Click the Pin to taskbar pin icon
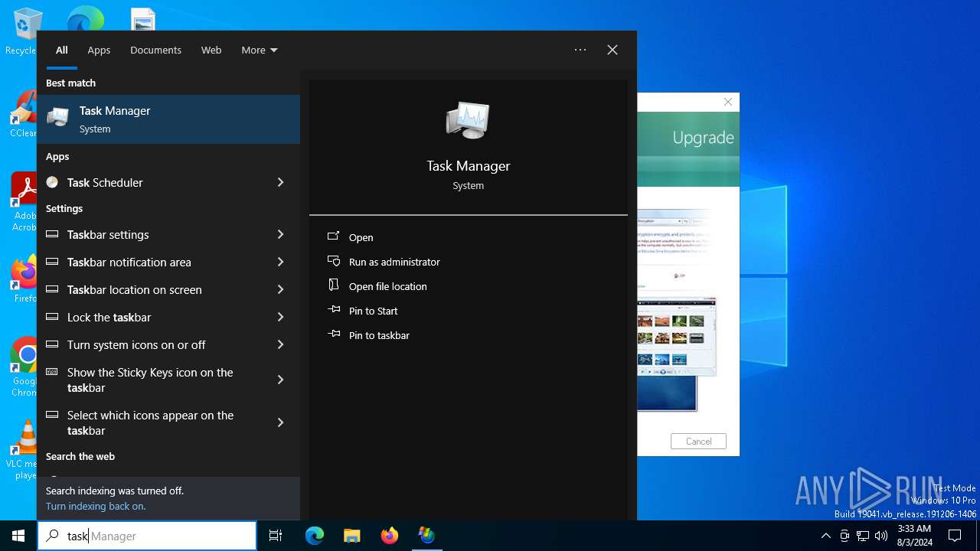 (334, 334)
